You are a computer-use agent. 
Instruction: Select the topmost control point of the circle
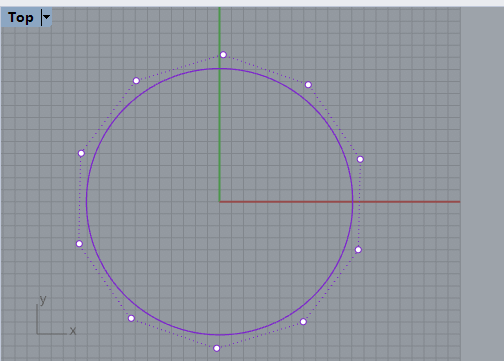click(223, 55)
